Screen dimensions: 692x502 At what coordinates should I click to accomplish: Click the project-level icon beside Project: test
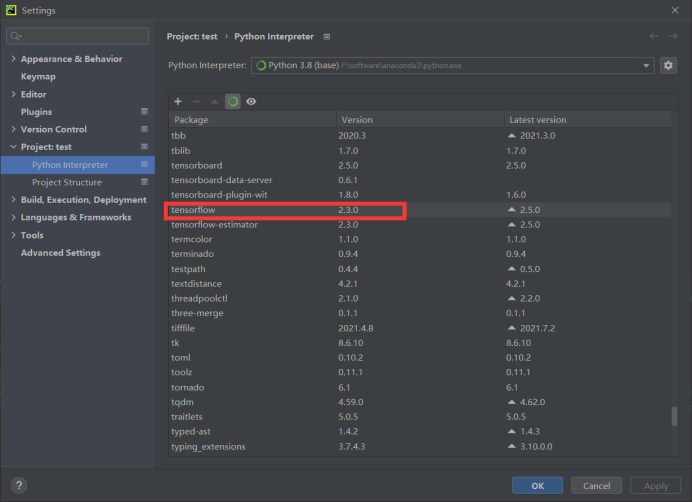144,147
